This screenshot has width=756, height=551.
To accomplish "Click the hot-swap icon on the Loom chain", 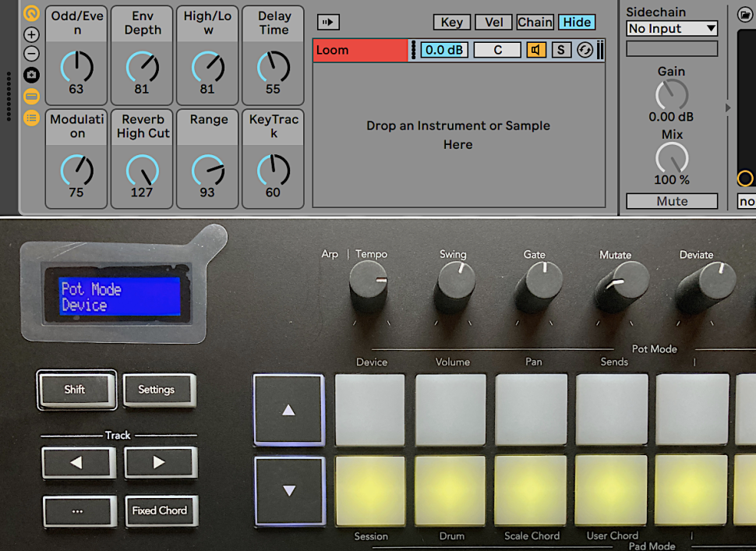I will (x=585, y=51).
